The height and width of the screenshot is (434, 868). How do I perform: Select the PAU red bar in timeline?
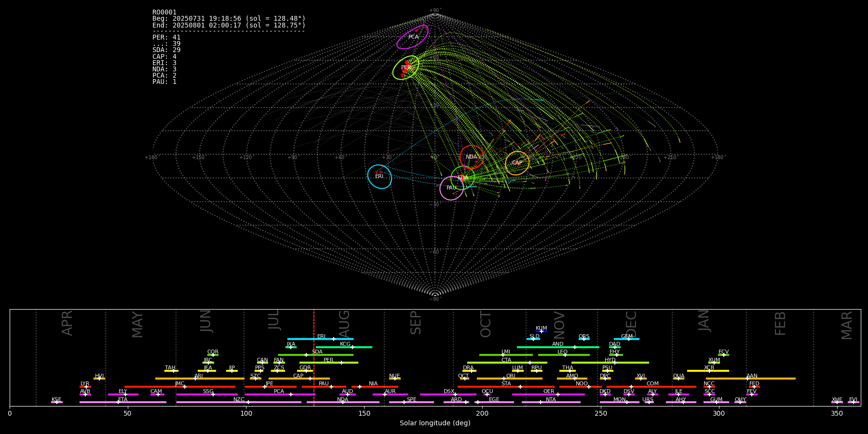[324, 386]
